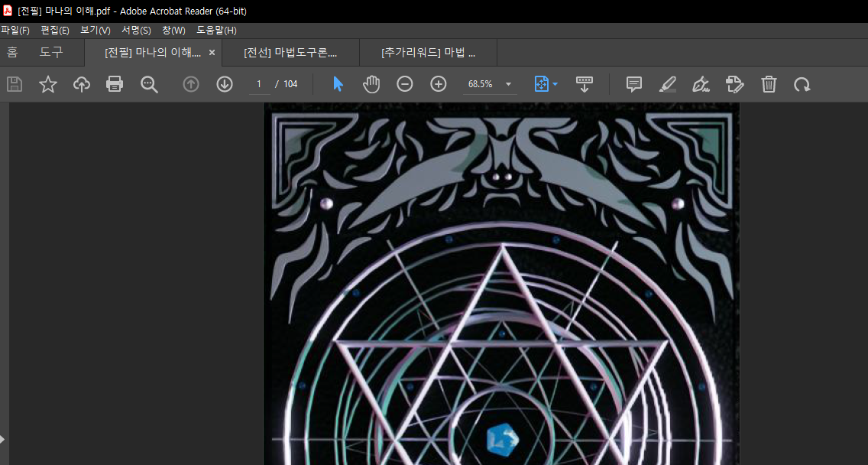This screenshot has width=868, height=465.
Task: Print the document with the printer icon
Action: click(115, 84)
